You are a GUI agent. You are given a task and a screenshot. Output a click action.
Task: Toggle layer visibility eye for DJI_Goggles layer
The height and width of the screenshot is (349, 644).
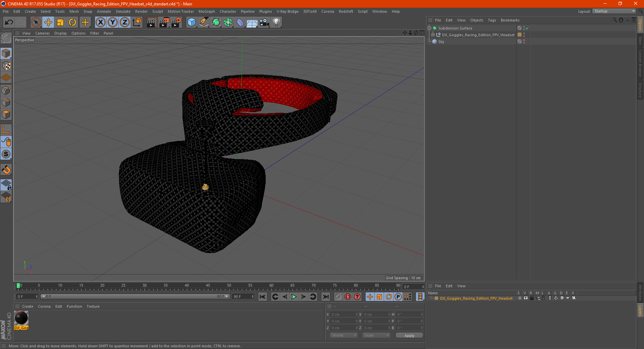(526, 298)
